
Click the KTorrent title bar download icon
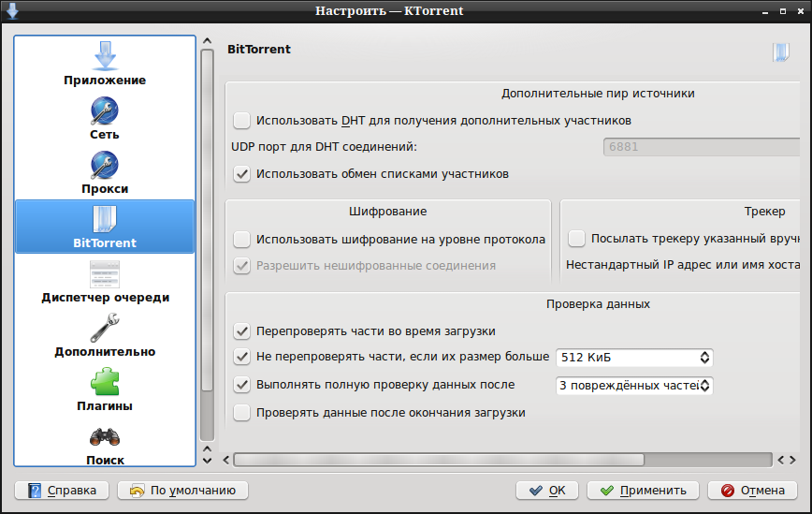coord(12,11)
